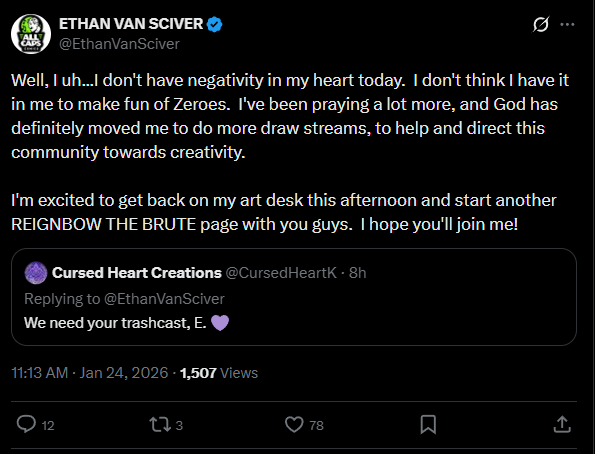Like the post with heart icon

pos(294,424)
